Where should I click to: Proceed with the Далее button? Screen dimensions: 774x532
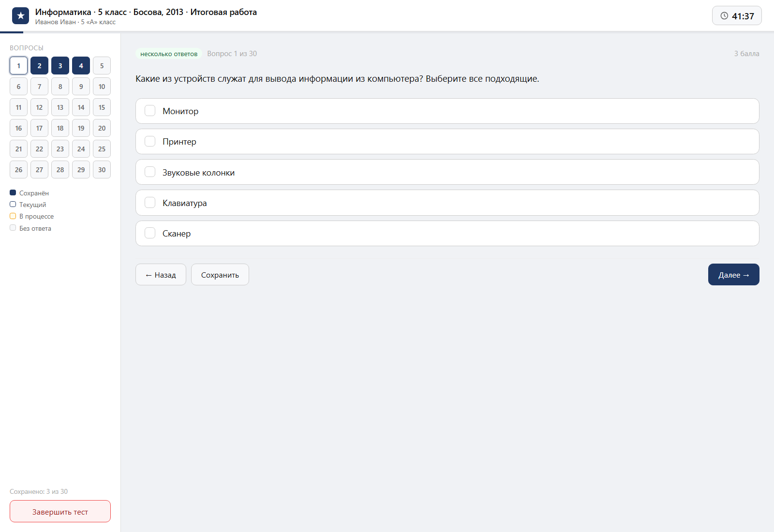[x=734, y=275]
